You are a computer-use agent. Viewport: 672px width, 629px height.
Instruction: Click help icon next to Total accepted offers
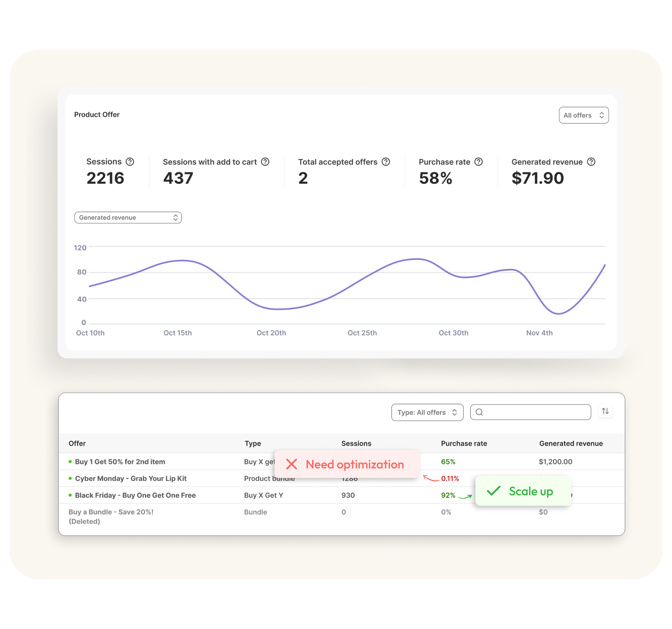pos(386,162)
